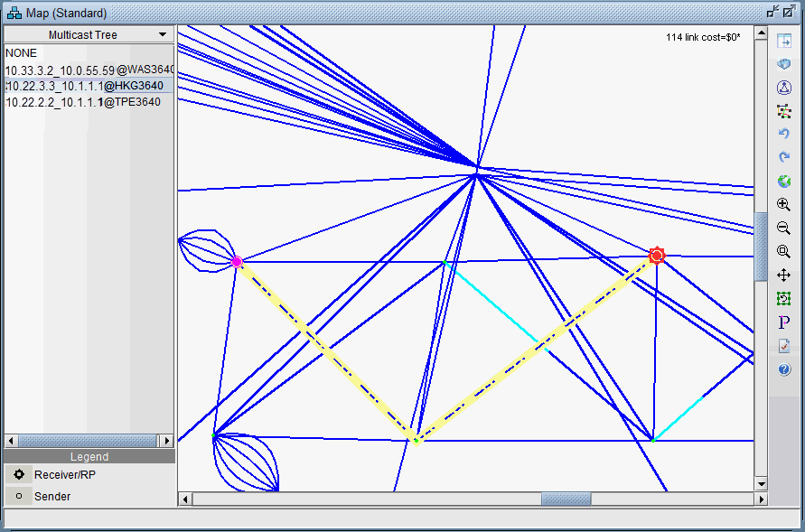Image resolution: width=805 pixels, height=532 pixels.
Task: Click the topology layout nodes icon
Action: [x=783, y=110]
